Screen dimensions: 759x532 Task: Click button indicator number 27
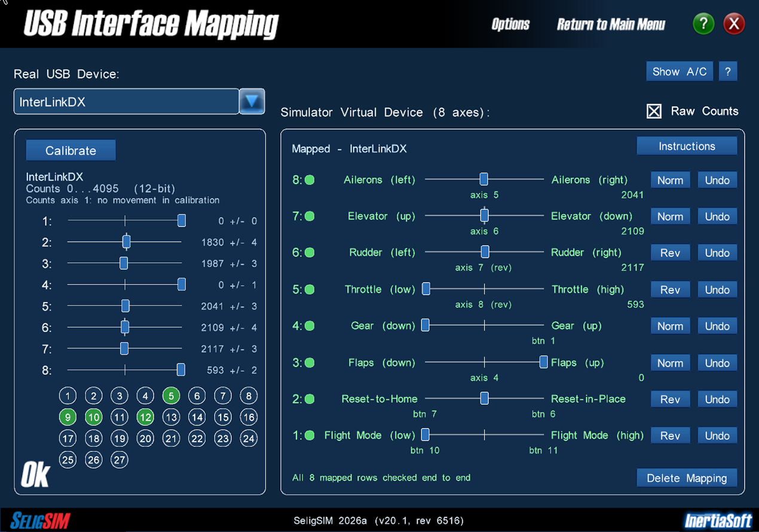(120, 460)
